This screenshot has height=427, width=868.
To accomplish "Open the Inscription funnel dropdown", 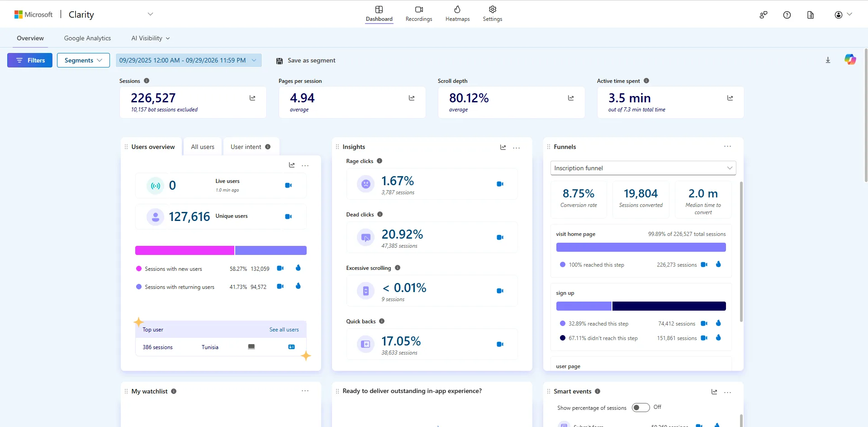I will coord(643,168).
